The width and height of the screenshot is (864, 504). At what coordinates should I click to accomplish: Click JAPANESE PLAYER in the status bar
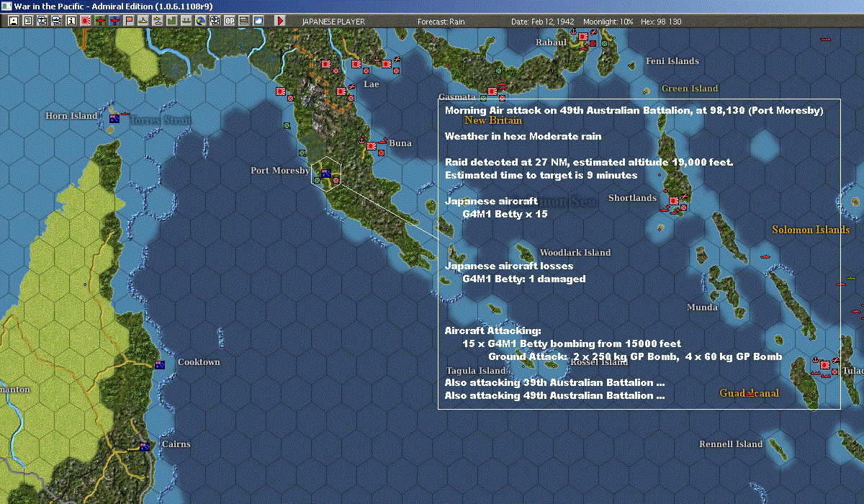pyautogui.click(x=333, y=22)
